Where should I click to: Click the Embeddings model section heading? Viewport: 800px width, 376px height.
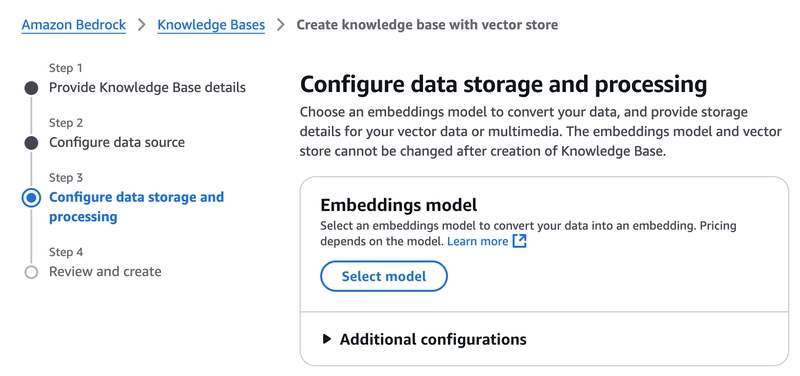399,205
